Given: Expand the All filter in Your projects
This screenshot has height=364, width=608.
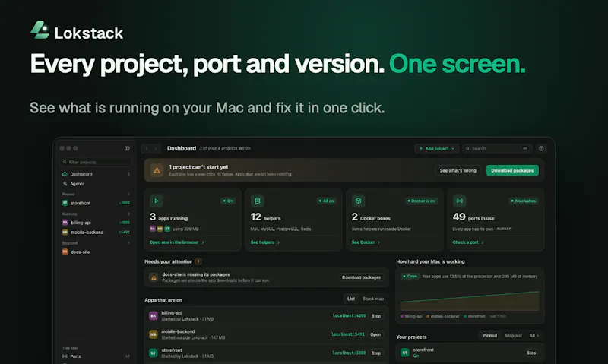Looking at the screenshot, I should tap(534, 336).
